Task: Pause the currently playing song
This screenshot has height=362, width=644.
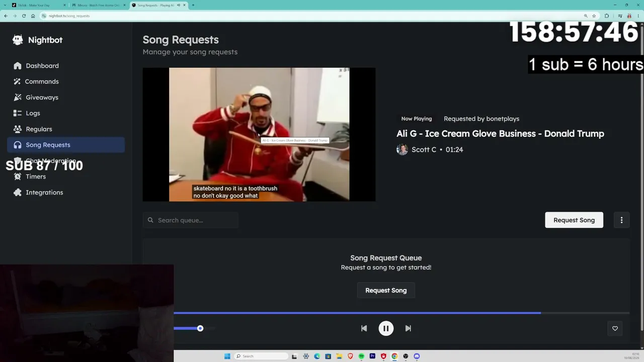Action: 386,328
